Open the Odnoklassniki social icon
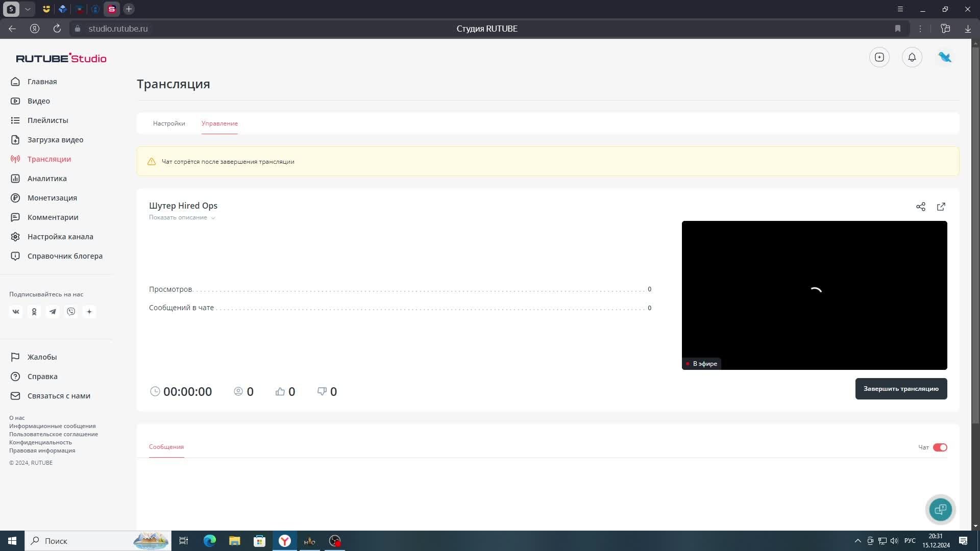Viewport: 980px width, 551px height. point(34,312)
